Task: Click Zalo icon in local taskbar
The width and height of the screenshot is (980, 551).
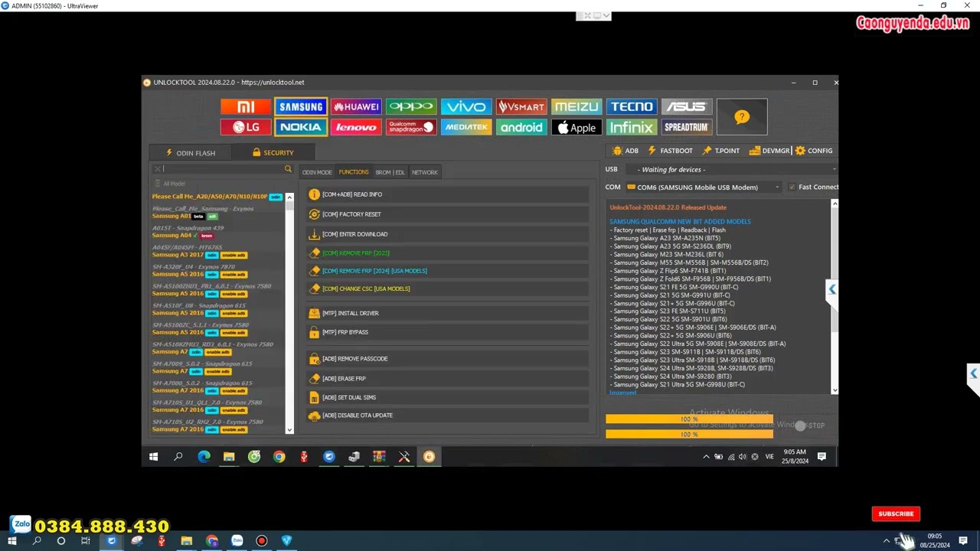Action: (237, 540)
